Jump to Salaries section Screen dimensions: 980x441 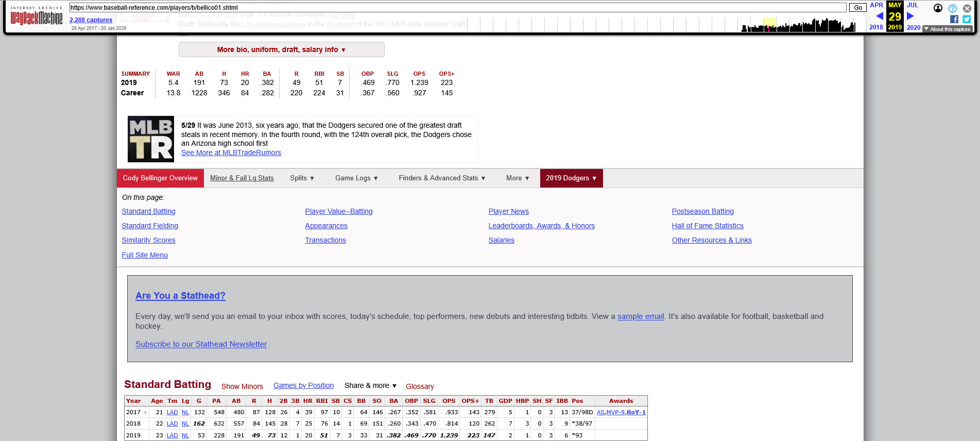point(502,240)
